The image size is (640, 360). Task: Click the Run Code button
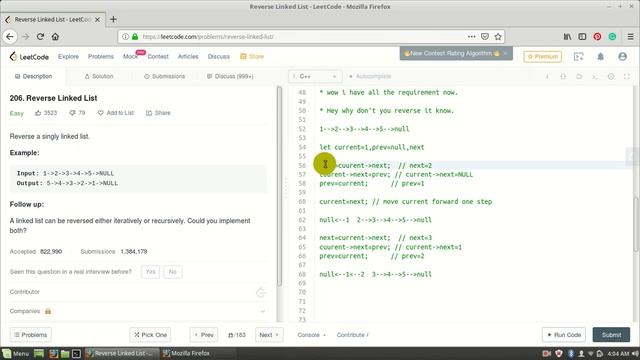click(564, 335)
